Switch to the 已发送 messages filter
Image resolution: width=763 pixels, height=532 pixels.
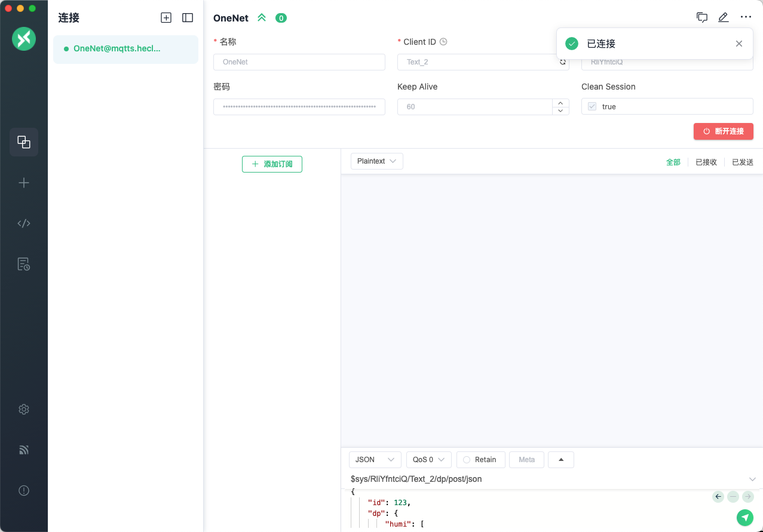(x=742, y=162)
